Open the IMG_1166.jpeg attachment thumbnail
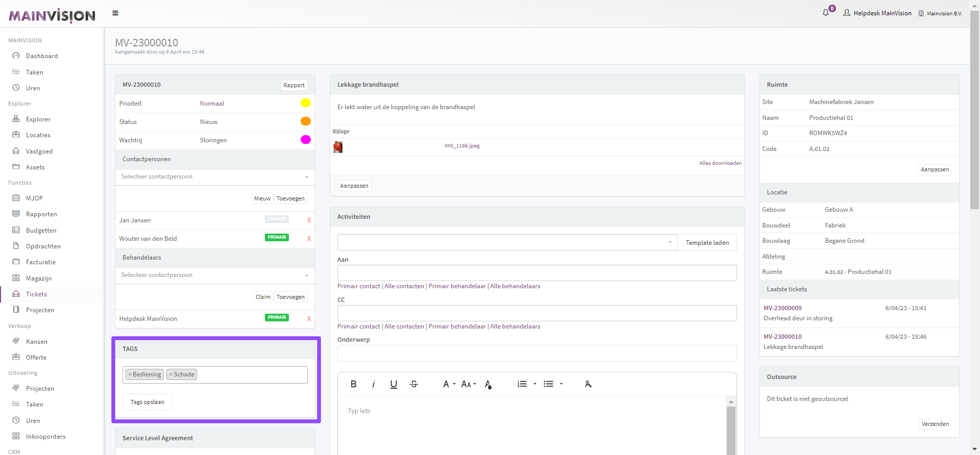Viewport: 980px width, 455px height. [338, 147]
